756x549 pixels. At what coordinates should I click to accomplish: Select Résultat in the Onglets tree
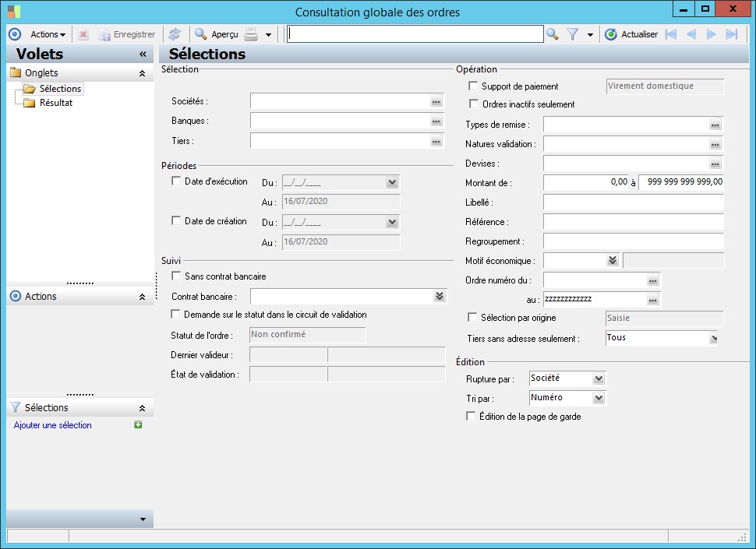[56, 103]
